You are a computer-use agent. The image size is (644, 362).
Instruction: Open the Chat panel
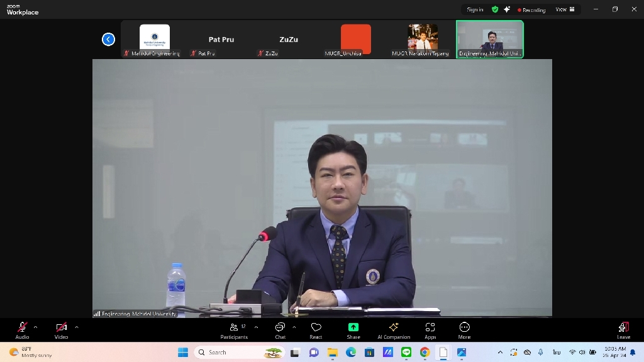[x=280, y=330]
